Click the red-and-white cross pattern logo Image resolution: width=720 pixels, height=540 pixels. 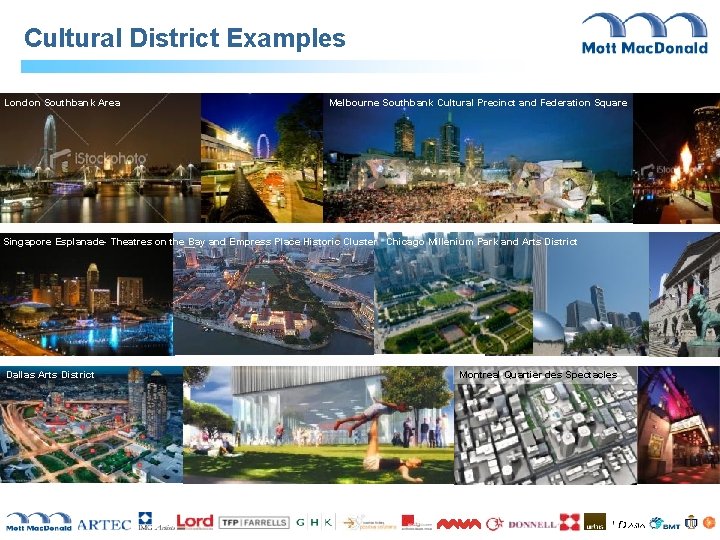pyautogui.click(x=569, y=522)
